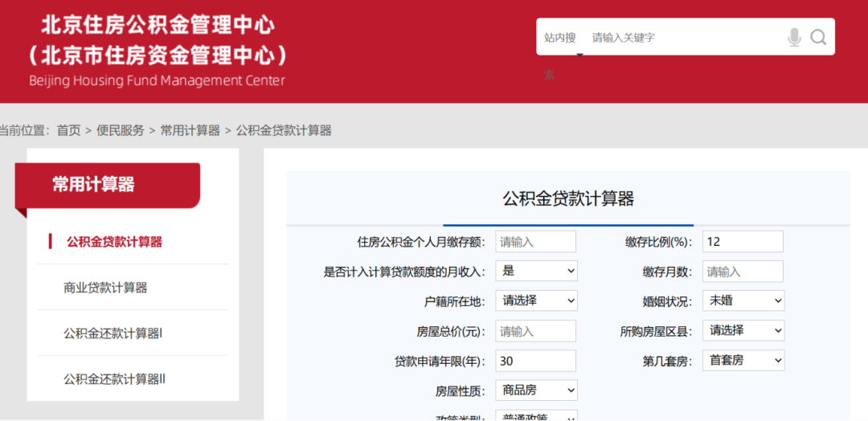Edit 贷款申请年限(年) field showing 30
Screen dimensions: 868x421
535,361
